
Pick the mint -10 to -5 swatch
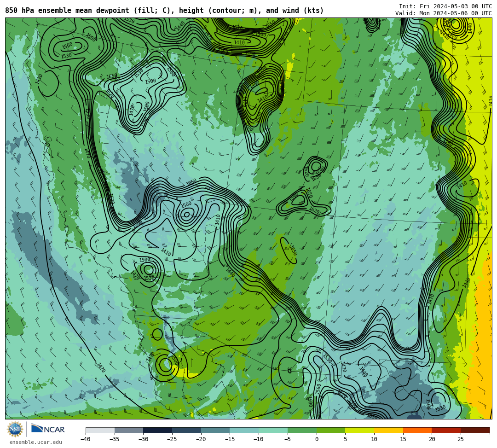273,430
